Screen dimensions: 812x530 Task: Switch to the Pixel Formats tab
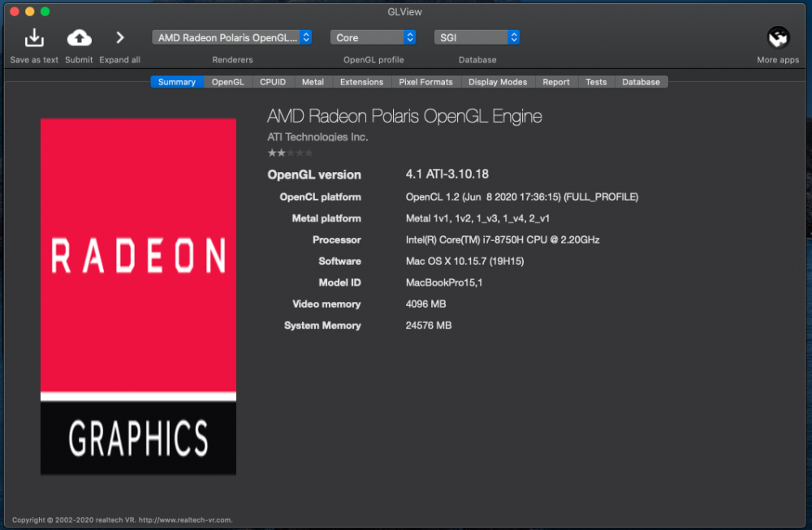(x=425, y=82)
